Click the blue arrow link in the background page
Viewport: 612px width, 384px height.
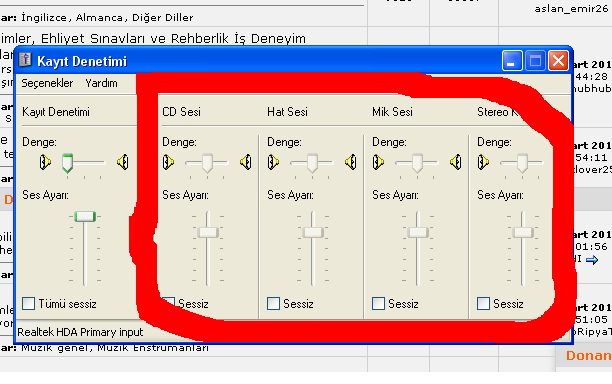pyautogui.click(x=592, y=260)
